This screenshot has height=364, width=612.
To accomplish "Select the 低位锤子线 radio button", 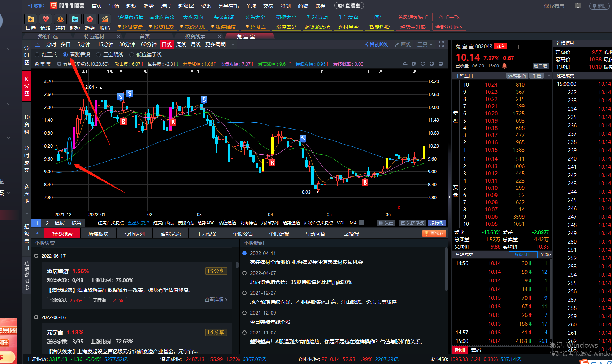I will [131, 54].
